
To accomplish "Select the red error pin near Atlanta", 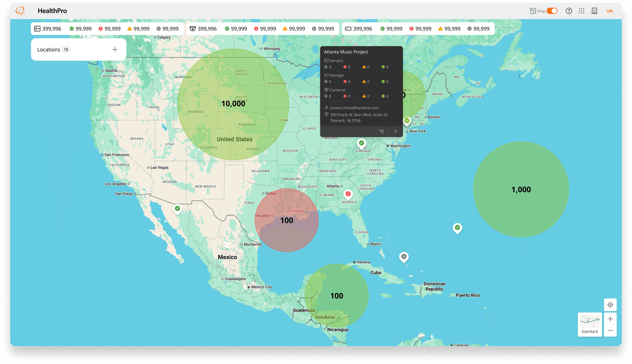I will [x=348, y=194].
